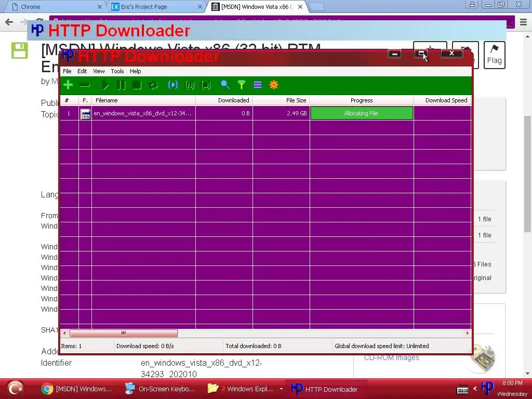The width and height of the screenshot is (532, 399).
Task: Open On-Screen Keyboard taskbar button
Action: tap(160, 389)
